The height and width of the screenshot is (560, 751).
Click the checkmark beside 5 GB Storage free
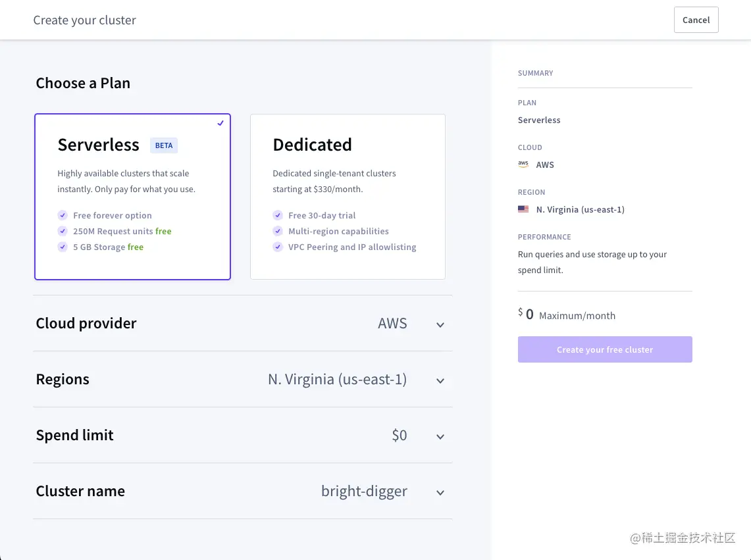pyautogui.click(x=62, y=247)
